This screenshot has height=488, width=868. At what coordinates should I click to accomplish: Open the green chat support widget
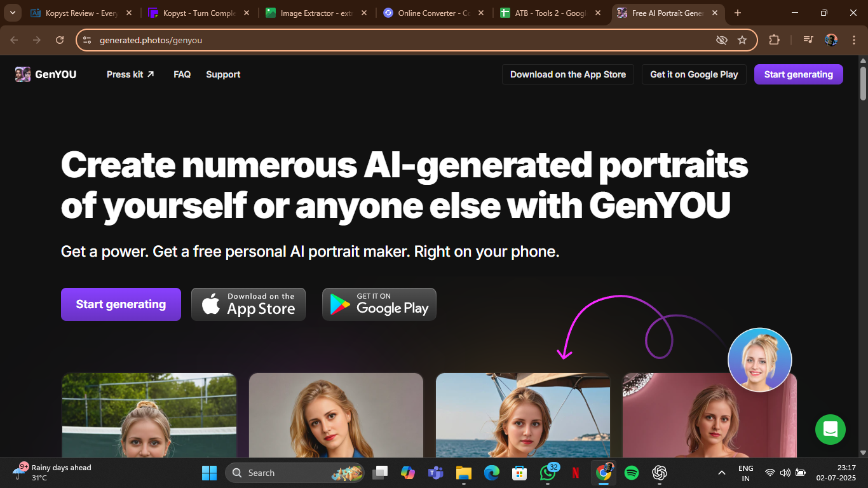click(x=831, y=430)
